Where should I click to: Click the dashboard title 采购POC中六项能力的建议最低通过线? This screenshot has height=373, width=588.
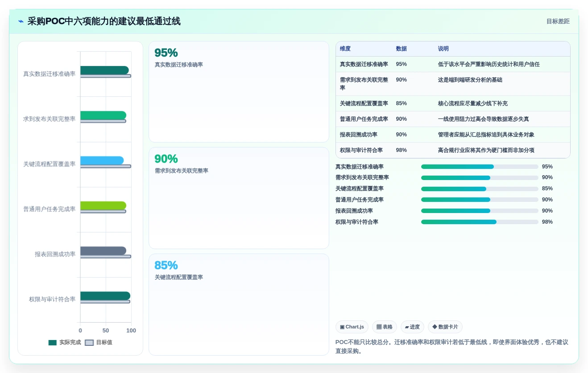(x=104, y=21)
